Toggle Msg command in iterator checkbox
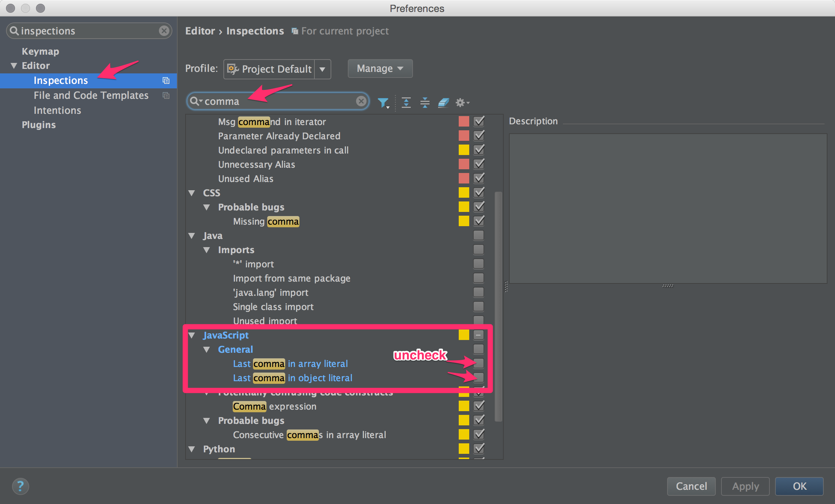Image resolution: width=835 pixels, height=504 pixels. coord(479,121)
